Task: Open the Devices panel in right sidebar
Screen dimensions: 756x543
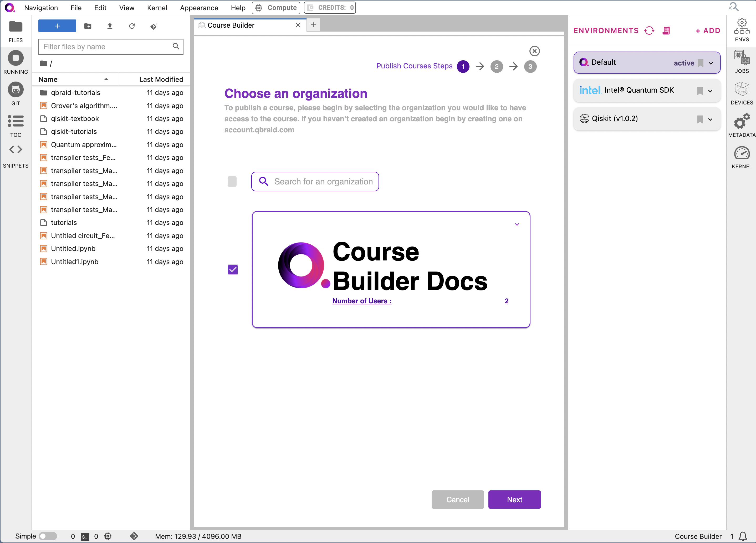Action: tap(742, 94)
